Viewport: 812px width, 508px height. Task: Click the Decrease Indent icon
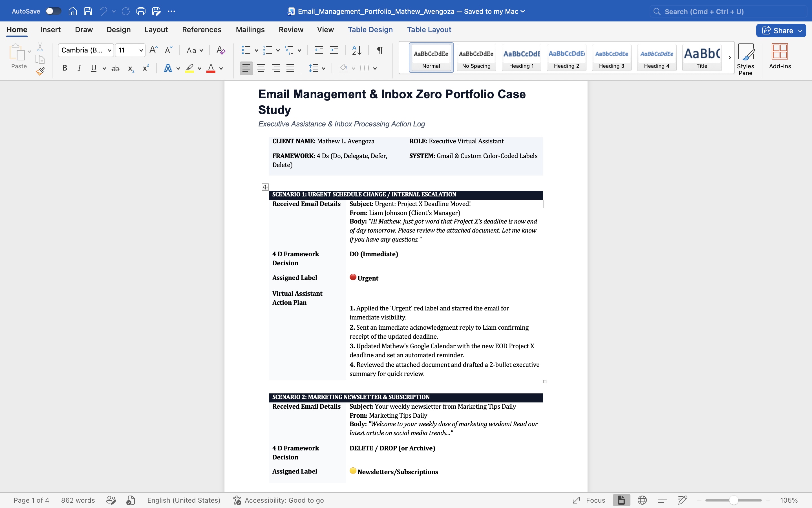point(319,50)
